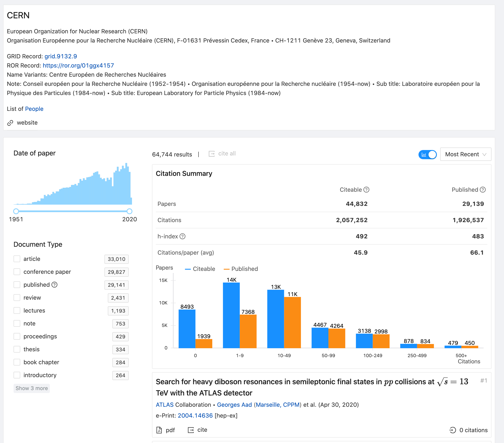Viewport: 504px width, 443px height.
Task: Click the pdf document icon
Action: [x=159, y=430]
